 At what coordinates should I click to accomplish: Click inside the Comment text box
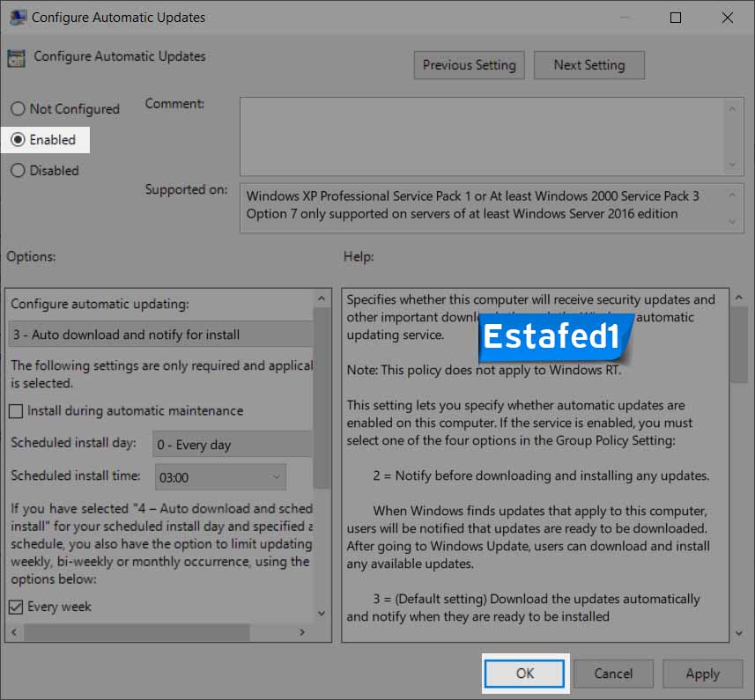tap(482, 136)
